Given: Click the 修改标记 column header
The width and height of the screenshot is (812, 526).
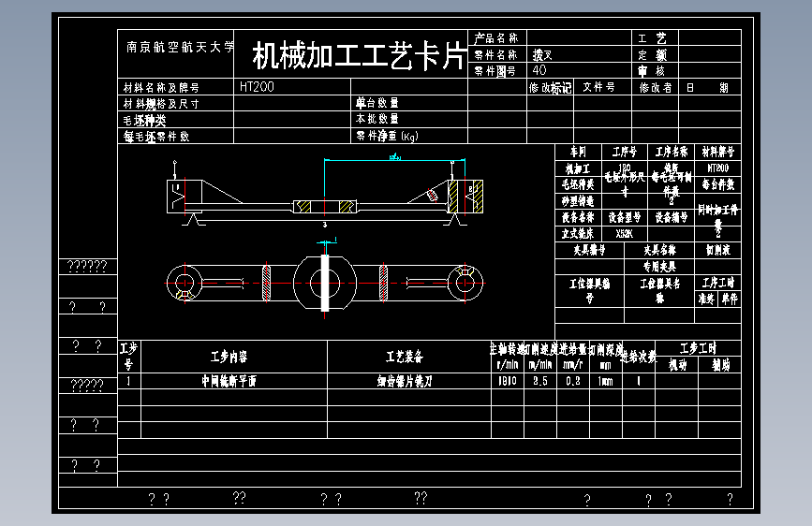Looking at the screenshot, I should [550, 87].
